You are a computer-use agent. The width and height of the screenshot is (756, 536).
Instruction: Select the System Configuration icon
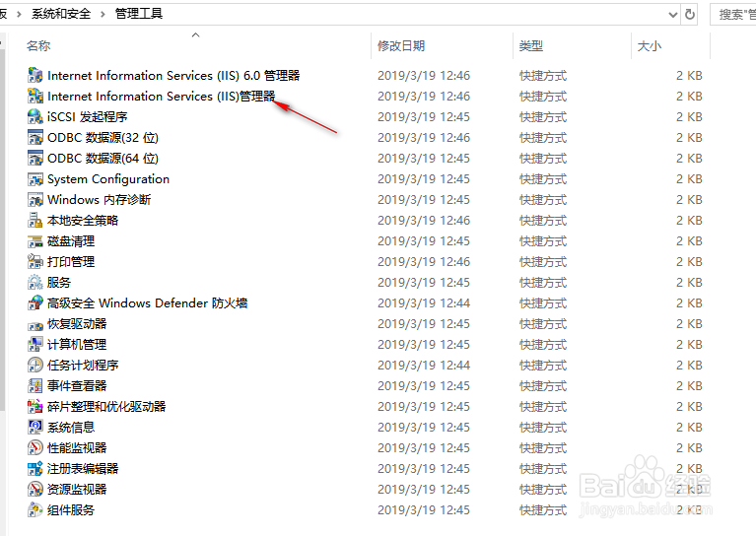[35, 178]
